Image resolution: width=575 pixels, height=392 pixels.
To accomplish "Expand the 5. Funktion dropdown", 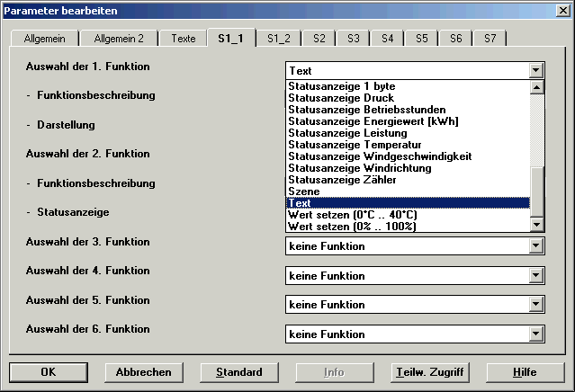I will coord(536,305).
